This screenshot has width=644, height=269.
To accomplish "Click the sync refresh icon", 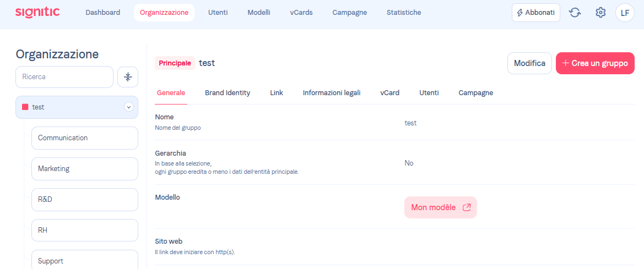I will click(x=575, y=13).
